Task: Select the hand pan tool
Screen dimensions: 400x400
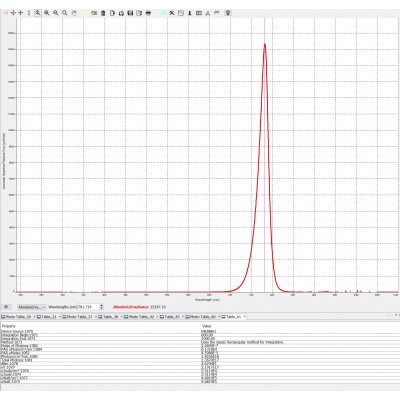Action: pyautogui.click(x=74, y=13)
